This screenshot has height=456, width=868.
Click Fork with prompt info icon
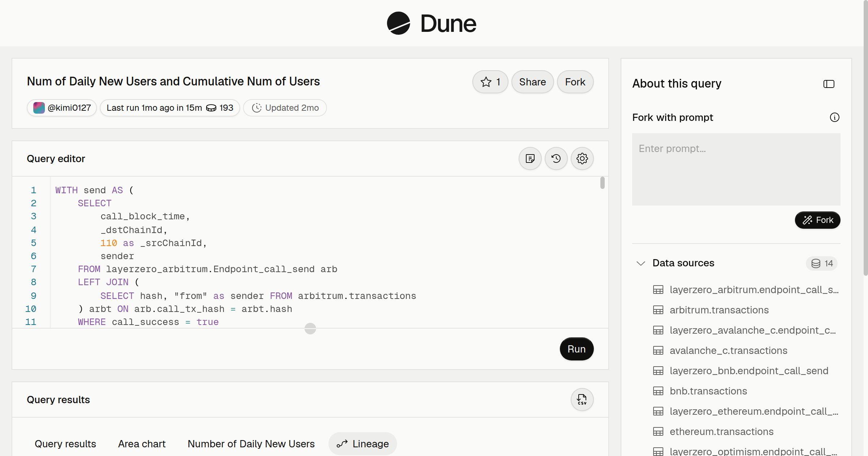[x=835, y=117]
